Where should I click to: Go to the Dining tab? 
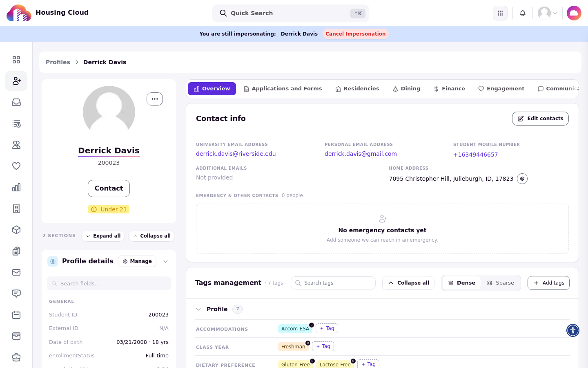point(406,89)
